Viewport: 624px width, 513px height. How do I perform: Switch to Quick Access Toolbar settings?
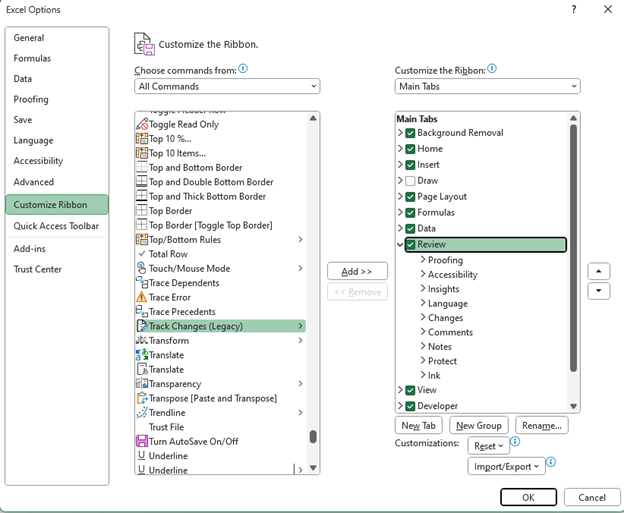[x=56, y=226]
